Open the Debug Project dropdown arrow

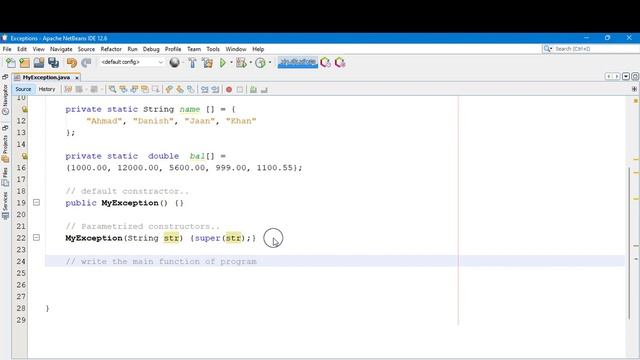[x=250, y=62]
